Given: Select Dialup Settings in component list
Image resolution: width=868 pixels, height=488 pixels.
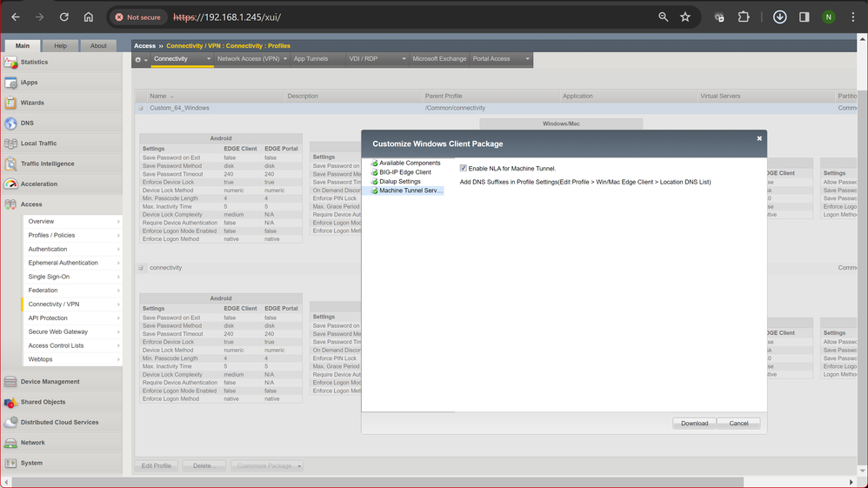Looking at the screenshot, I should pyautogui.click(x=399, y=182).
